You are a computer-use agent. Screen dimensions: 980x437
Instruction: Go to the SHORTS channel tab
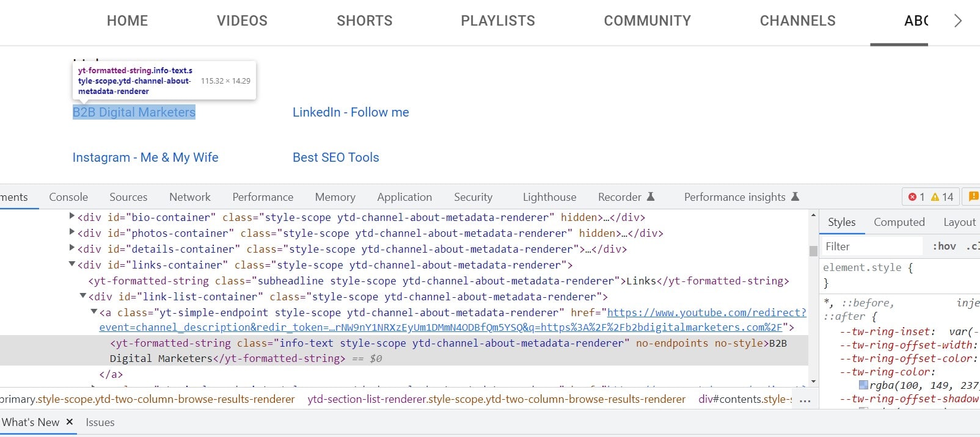pos(365,21)
